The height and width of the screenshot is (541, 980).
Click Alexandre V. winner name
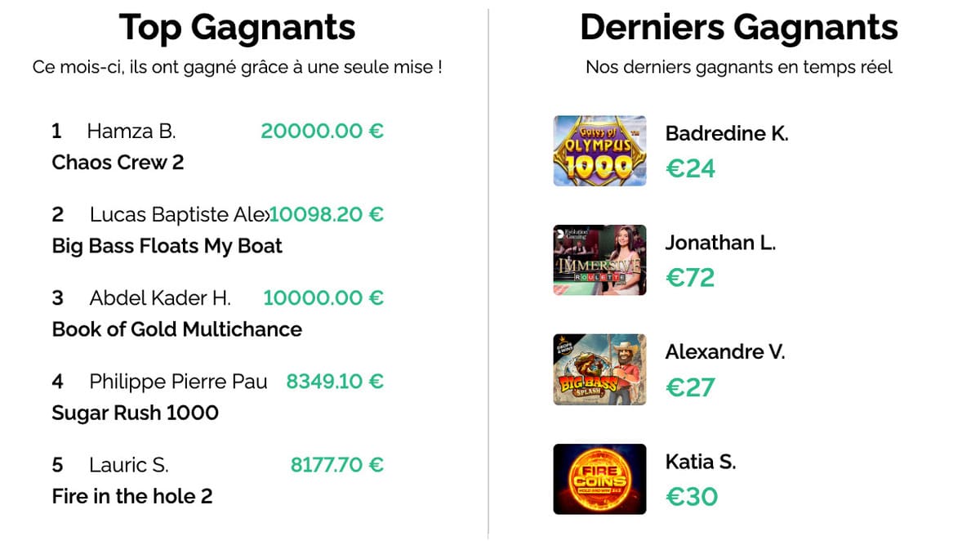[x=724, y=352]
